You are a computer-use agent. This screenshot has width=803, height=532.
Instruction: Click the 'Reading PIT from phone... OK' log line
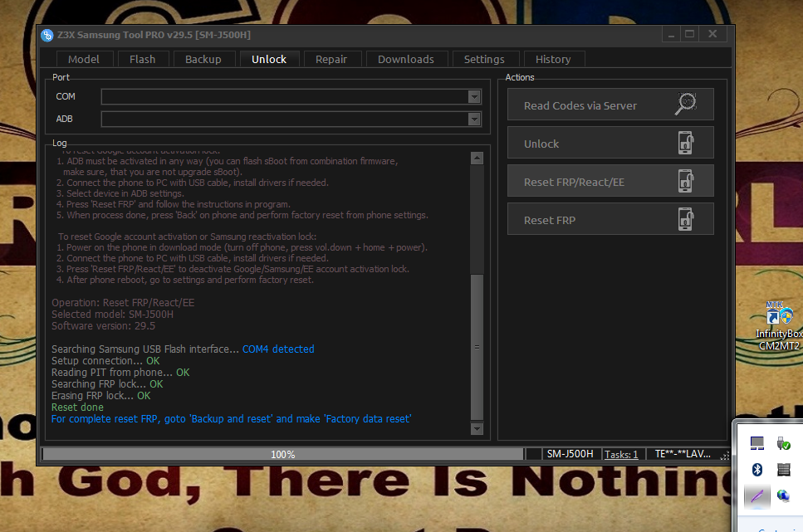coord(120,373)
